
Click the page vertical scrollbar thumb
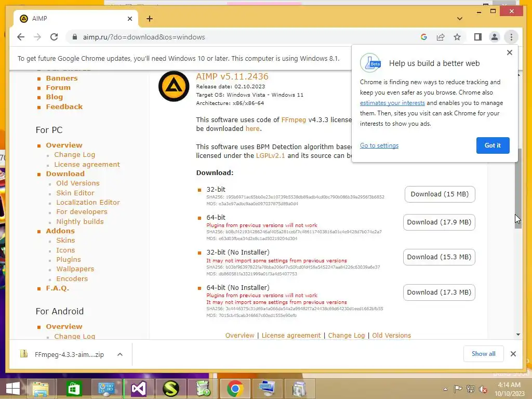(518, 188)
